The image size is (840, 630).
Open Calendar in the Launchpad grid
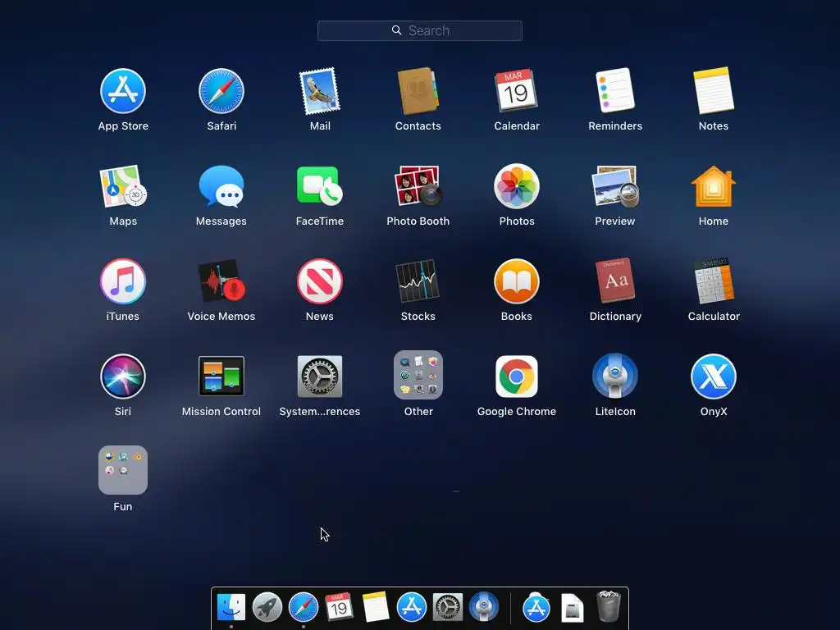pos(517,90)
